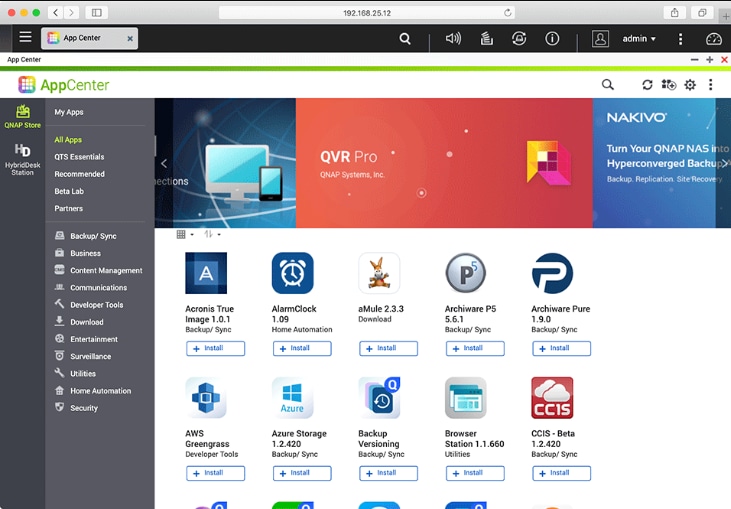The height and width of the screenshot is (509, 731).
Task: Select the QTS Essentials category
Action: click(x=79, y=157)
